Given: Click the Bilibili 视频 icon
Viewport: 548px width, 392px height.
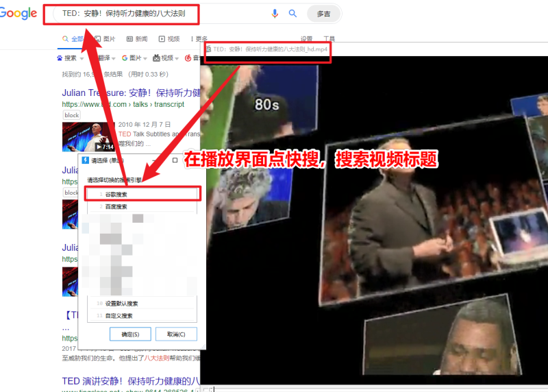Looking at the screenshot, I should click(156, 58).
